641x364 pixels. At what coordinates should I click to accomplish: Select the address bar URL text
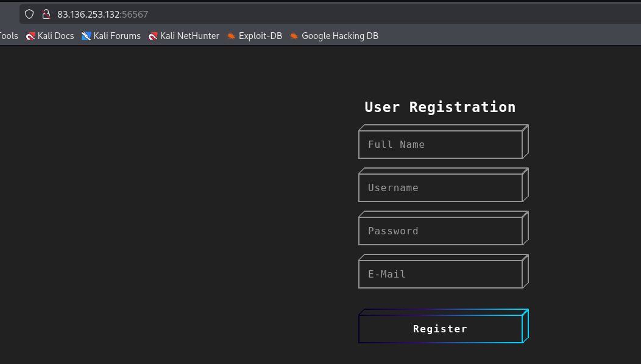click(x=102, y=14)
